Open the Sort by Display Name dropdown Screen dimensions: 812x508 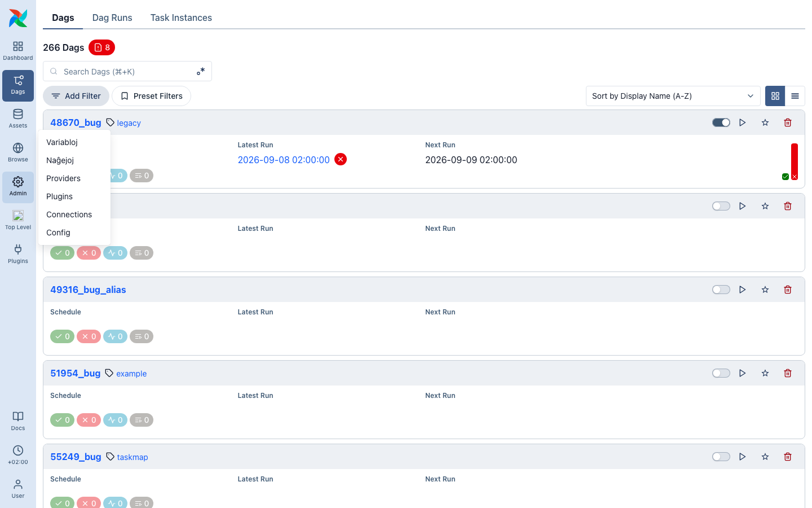673,96
